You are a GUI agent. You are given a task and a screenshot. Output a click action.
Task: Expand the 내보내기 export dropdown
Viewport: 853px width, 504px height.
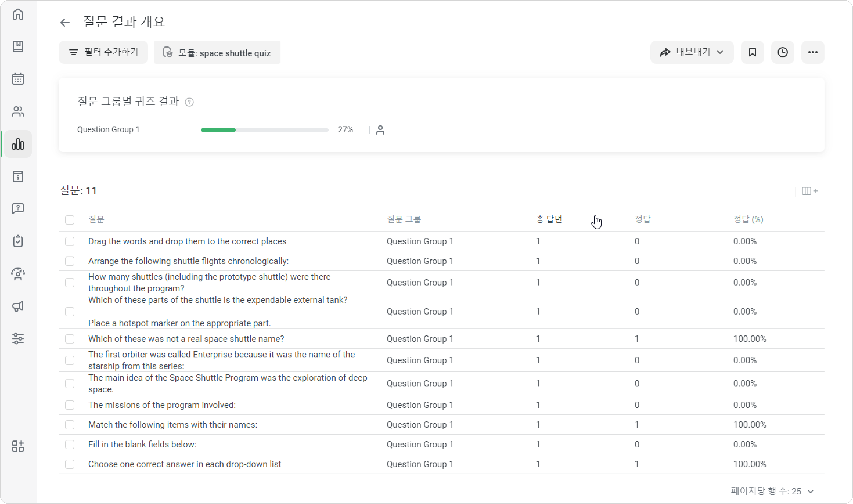692,52
